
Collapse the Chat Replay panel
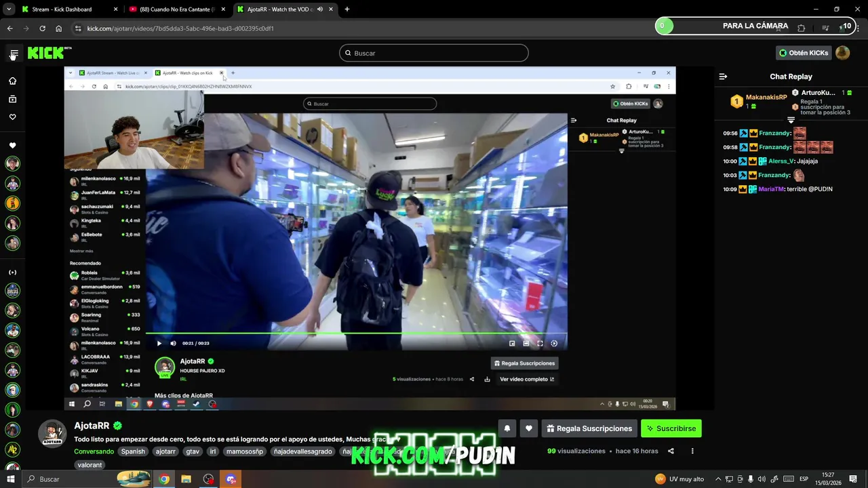723,77
